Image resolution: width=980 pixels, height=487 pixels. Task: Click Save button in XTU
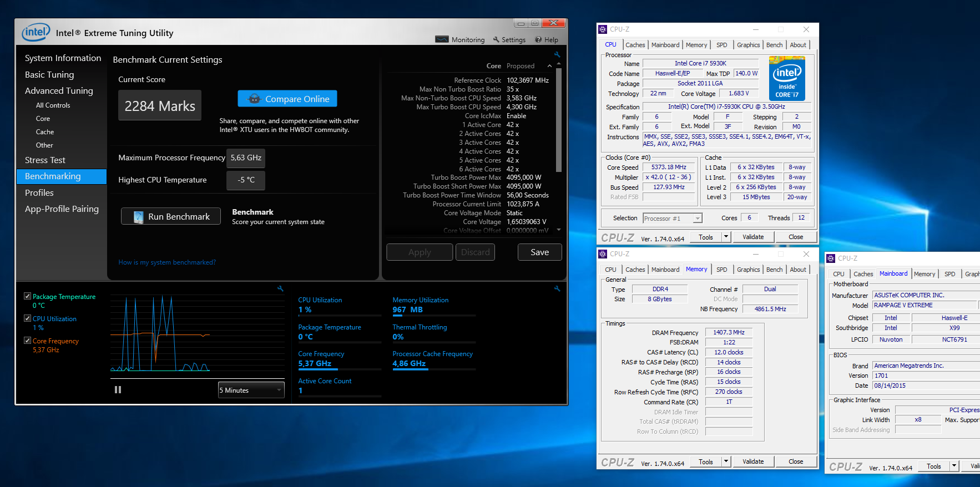(x=539, y=252)
